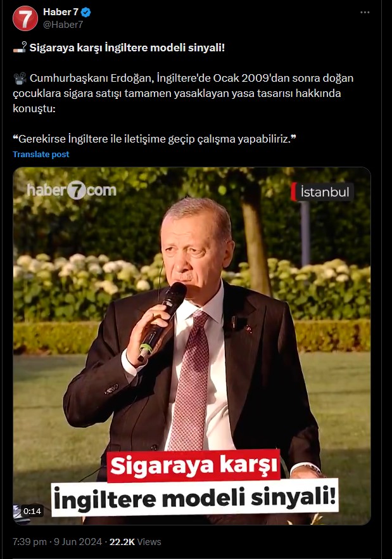Click the white İngiltere modeli sinyali! caption banner
Viewport: 392px width, 559px height.
click(x=195, y=498)
